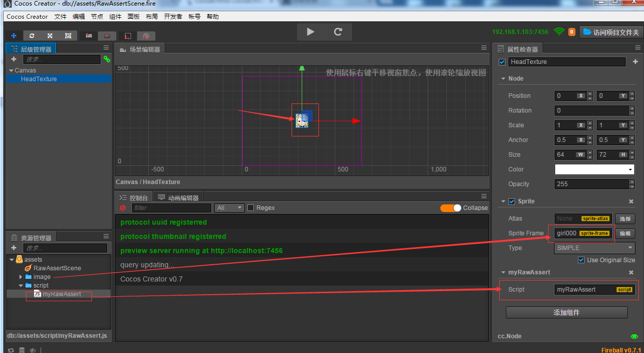Viewport: 644px width, 353px height.
Task: Collapse the Canvas node in hierarchy
Action: [x=11, y=70]
